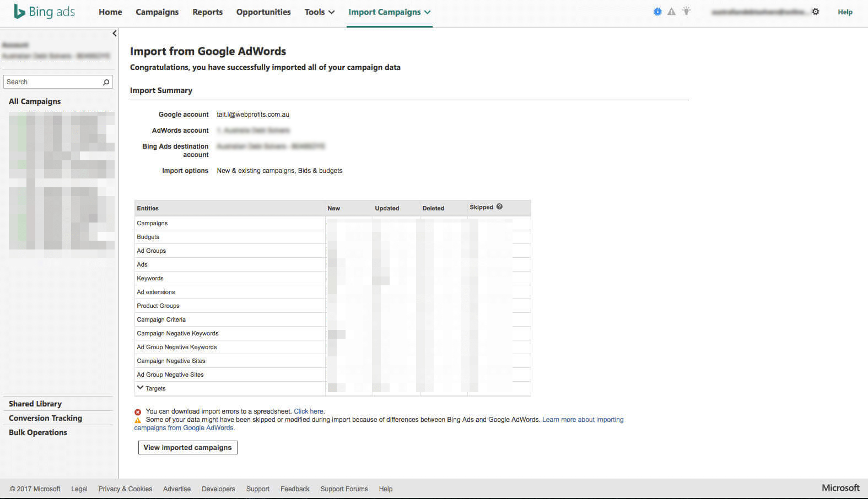Click the Legal footer link
This screenshot has width=868, height=499.
[79, 489]
